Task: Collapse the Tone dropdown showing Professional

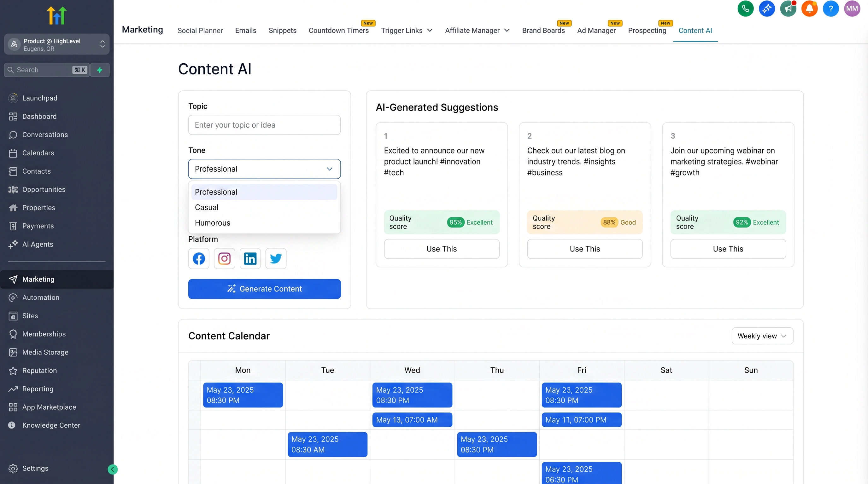Action: (265, 169)
